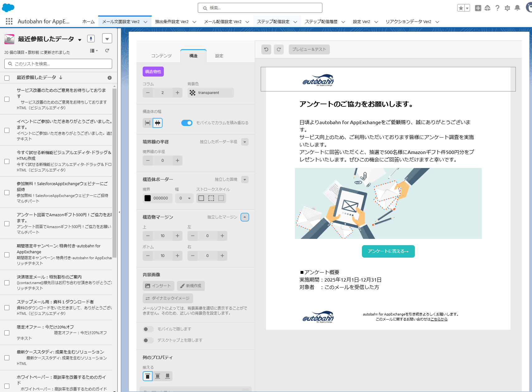Screen dimensions: 532x392
Task: Increase border radius with plus
Action: click(x=178, y=161)
